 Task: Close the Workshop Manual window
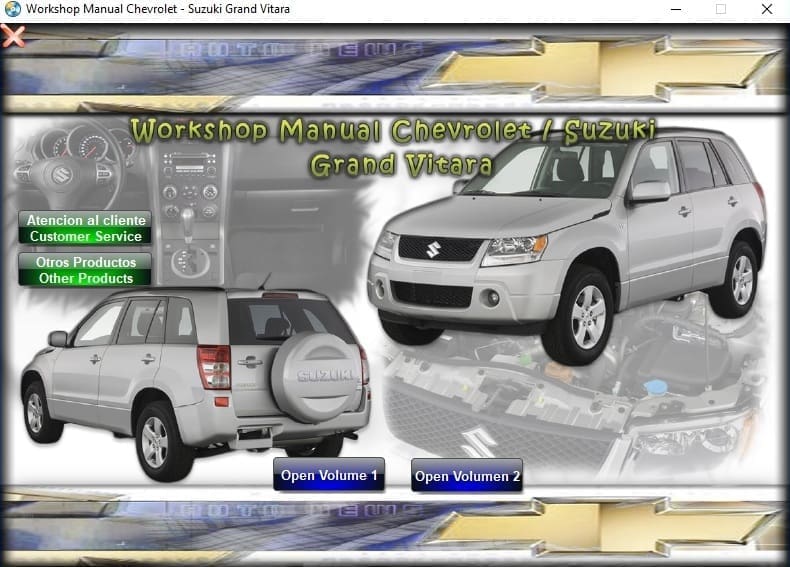pyautogui.click(x=766, y=9)
